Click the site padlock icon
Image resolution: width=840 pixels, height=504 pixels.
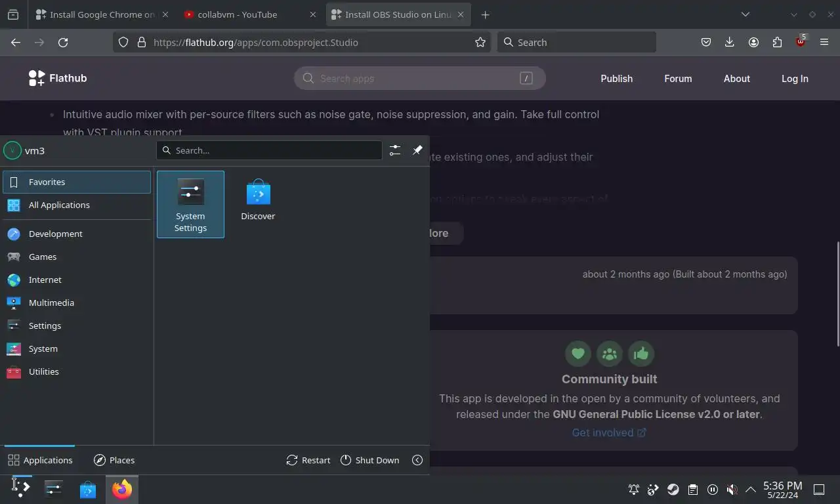coord(141,42)
